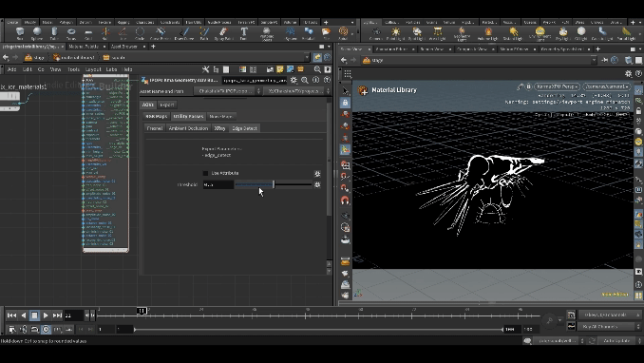Expand the scene view path dropdown arrow
644x363 pixels.
[x=594, y=60]
